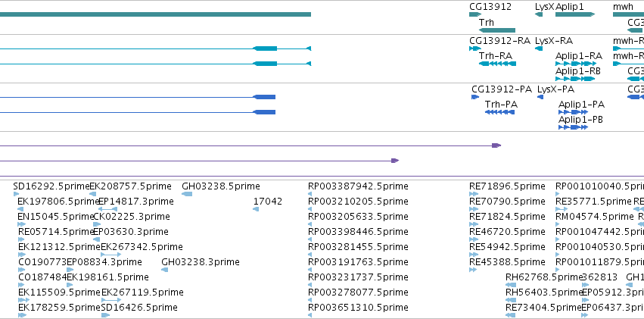Select the GH03238.3prime EST arrow
The width and height of the screenshot is (644, 319).
(x=165, y=270)
